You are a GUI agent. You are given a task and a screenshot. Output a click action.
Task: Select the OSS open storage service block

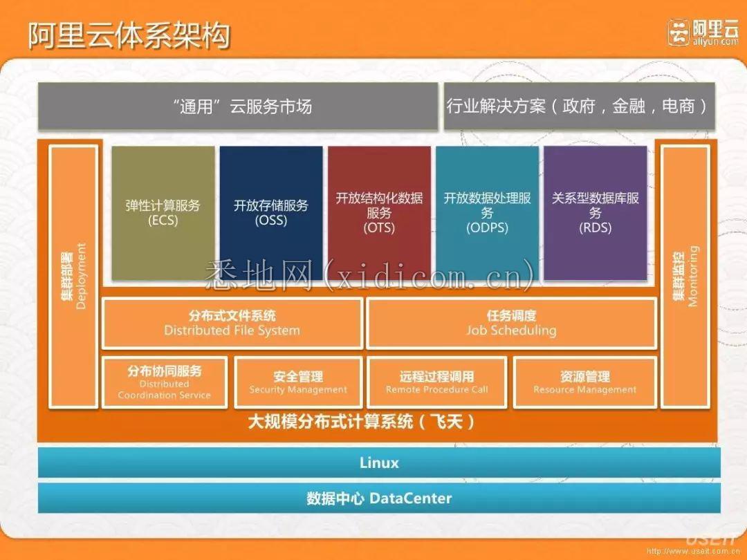271,213
